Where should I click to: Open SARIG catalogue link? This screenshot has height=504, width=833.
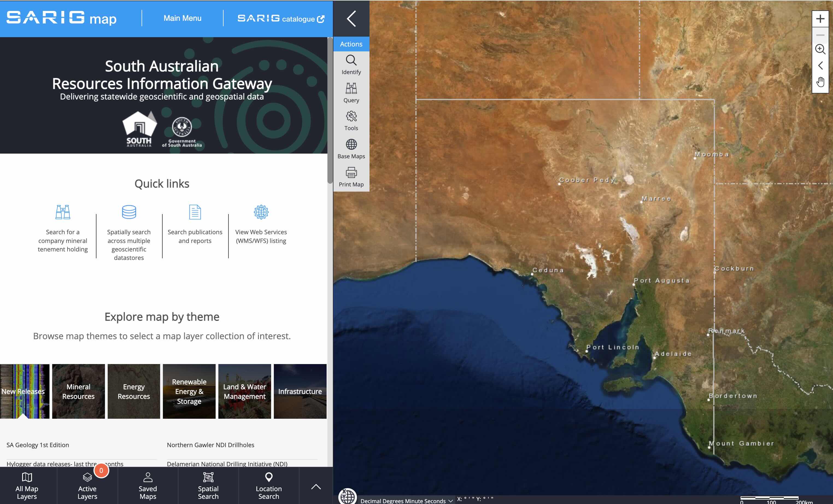pyautogui.click(x=281, y=19)
